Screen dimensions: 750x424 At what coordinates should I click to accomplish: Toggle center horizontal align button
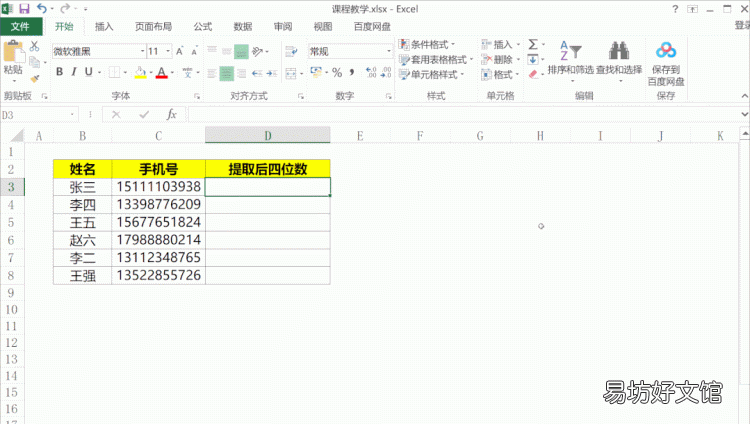click(x=226, y=73)
